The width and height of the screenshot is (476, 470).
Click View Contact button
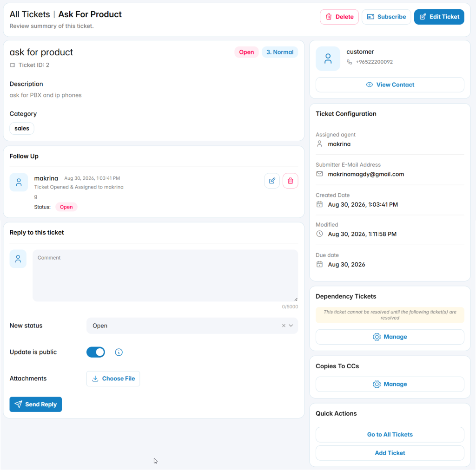click(390, 85)
